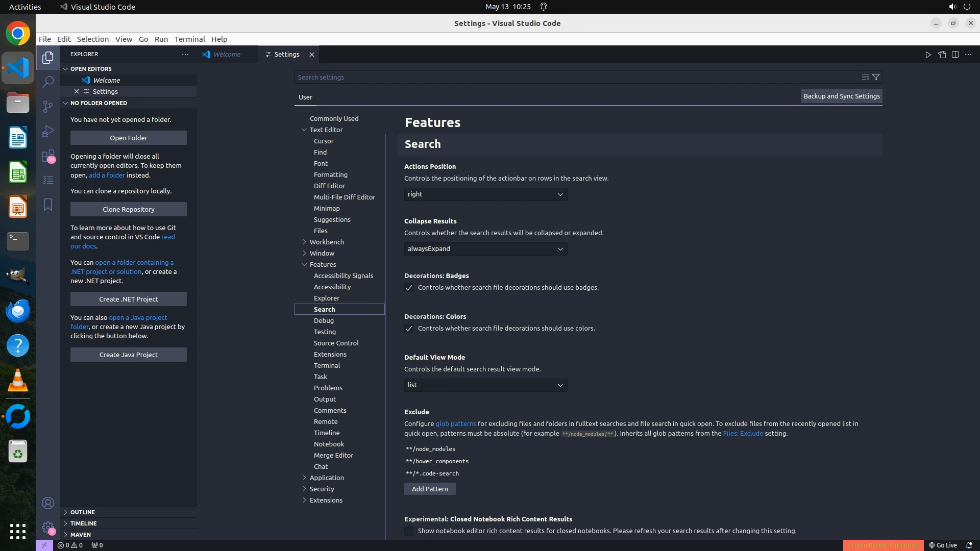Open the Manage gear icon
The width and height of the screenshot is (980, 551).
coord(48,528)
